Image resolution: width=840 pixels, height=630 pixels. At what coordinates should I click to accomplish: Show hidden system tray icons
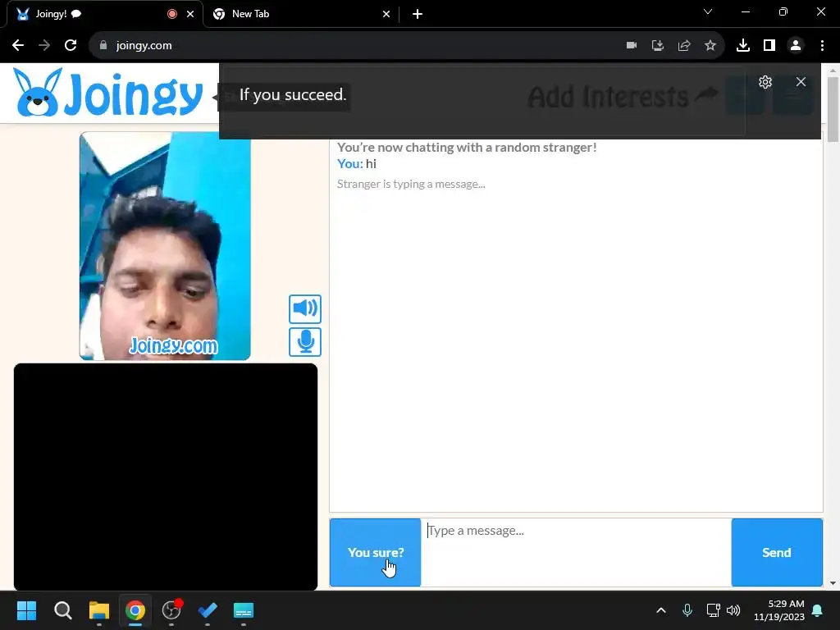661,610
